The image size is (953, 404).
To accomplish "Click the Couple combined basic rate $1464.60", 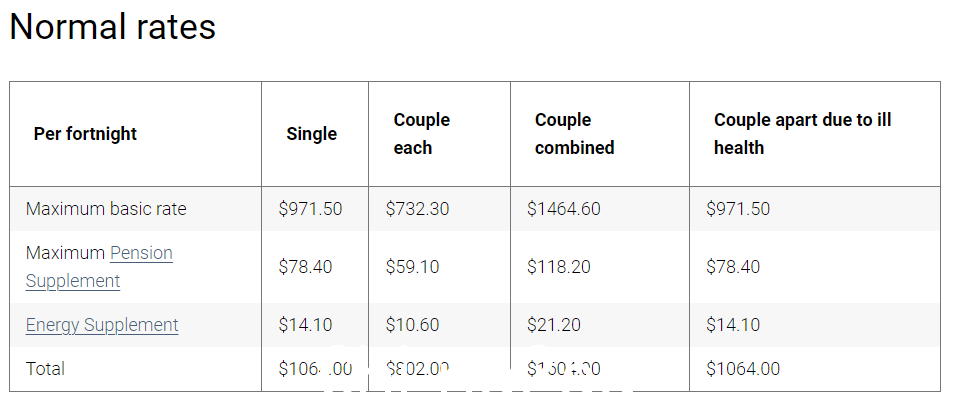I will click(x=564, y=209).
